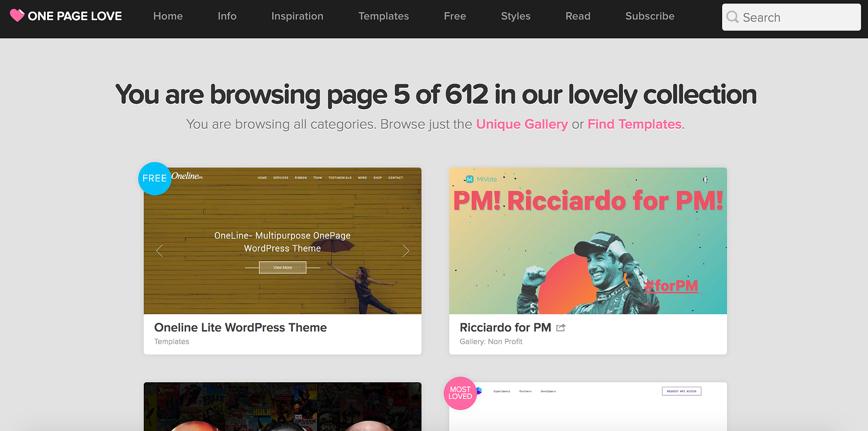Click the MiVote logo in Ricciardo preview
This screenshot has width=868, height=431.
point(481,179)
